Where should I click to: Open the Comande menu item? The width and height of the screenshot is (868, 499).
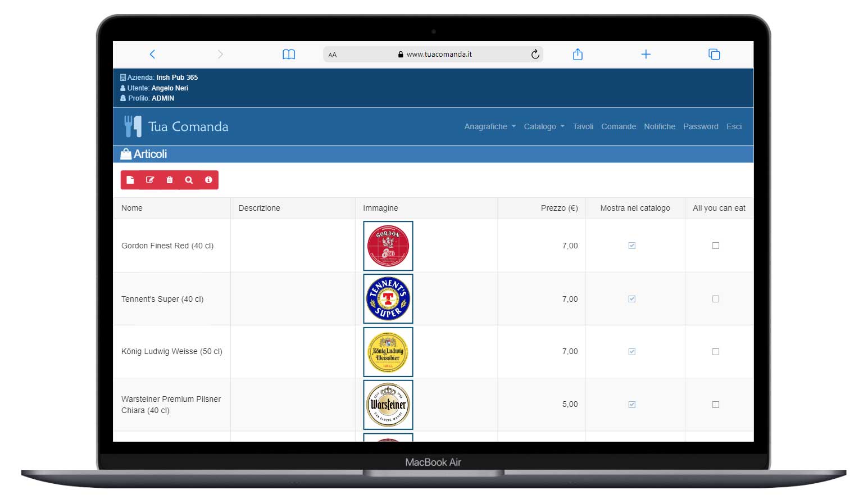[619, 126]
